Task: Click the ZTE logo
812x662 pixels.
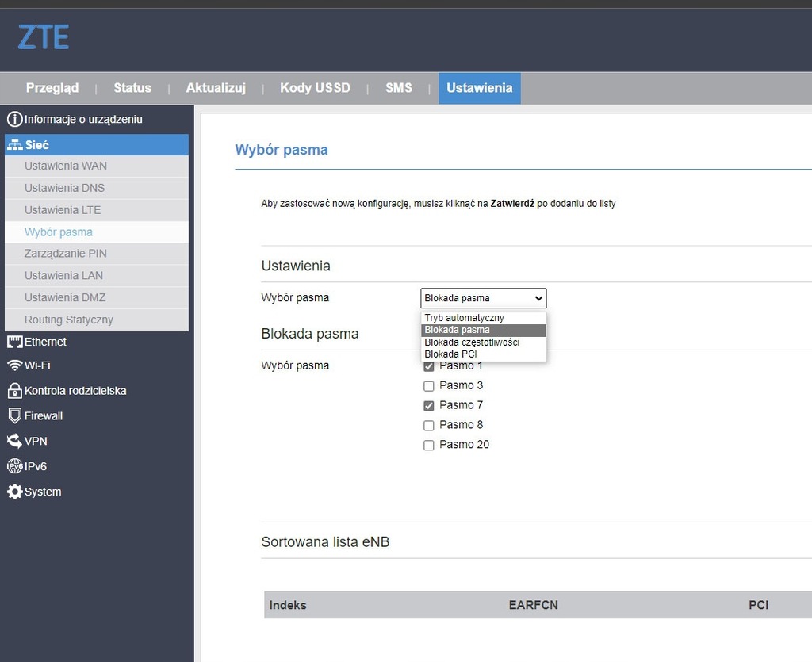Action: (x=44, y=37)
